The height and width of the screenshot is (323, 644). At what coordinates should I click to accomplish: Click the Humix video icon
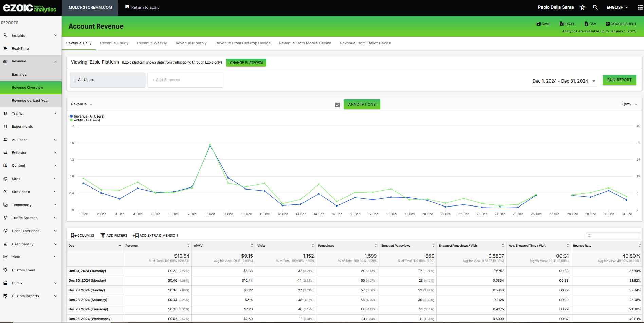[x=5, y=283]
